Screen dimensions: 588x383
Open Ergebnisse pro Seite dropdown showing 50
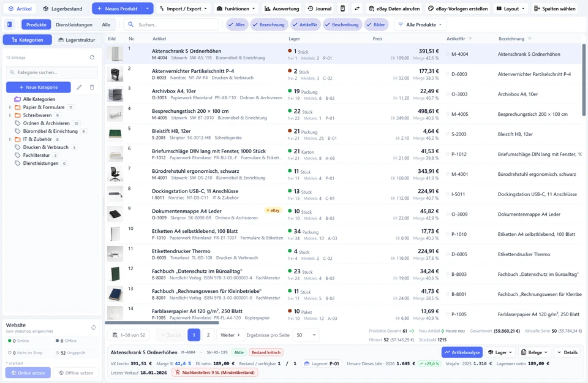306,335
